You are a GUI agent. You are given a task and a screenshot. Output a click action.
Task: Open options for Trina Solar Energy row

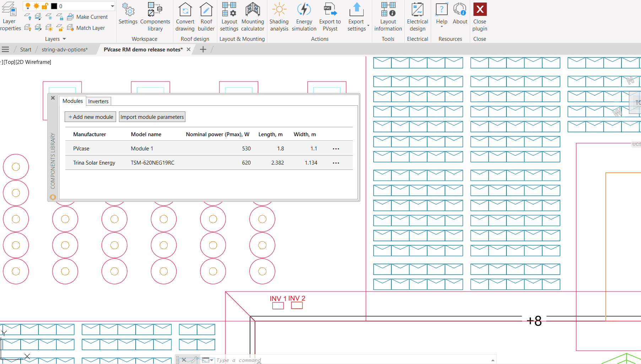pos(336,163)
